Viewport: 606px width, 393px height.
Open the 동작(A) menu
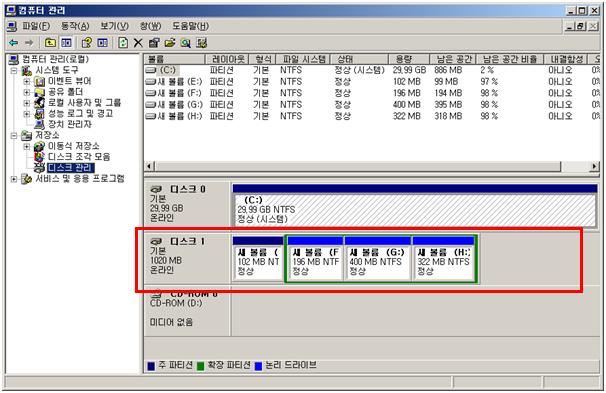tap(75, 26)
